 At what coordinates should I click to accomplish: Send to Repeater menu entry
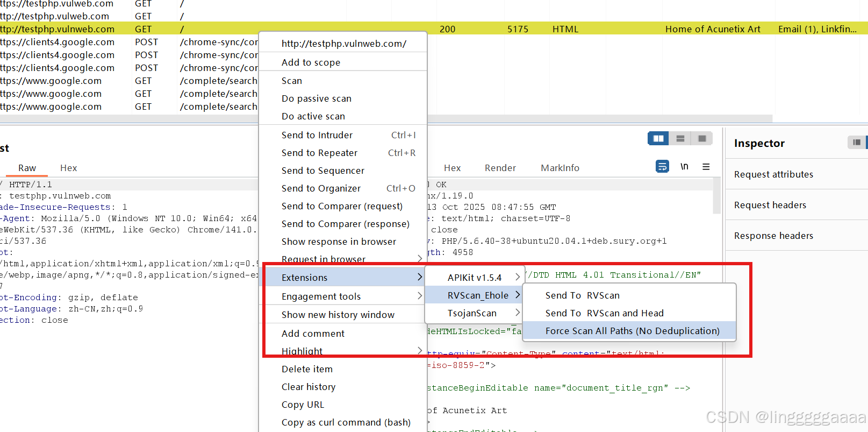[343, 153]
